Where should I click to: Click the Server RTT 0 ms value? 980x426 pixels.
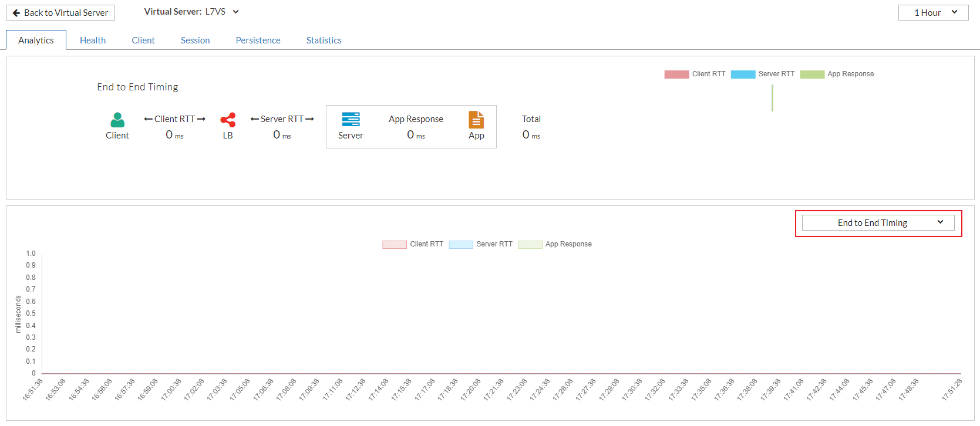(x=282, y=135)
